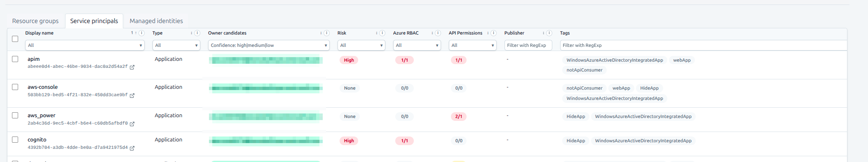Viewport: 868px width, 162px height.
Task: Click the apim display name
Action: coord(34,59)
